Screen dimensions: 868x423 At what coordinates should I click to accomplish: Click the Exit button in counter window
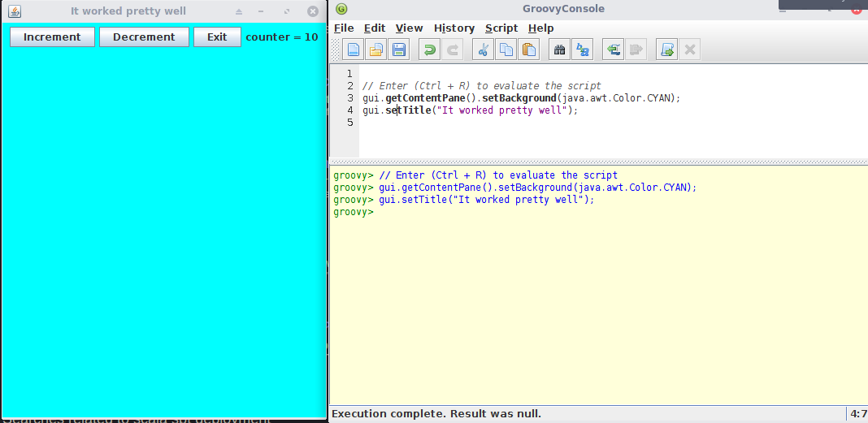(217, 37)
